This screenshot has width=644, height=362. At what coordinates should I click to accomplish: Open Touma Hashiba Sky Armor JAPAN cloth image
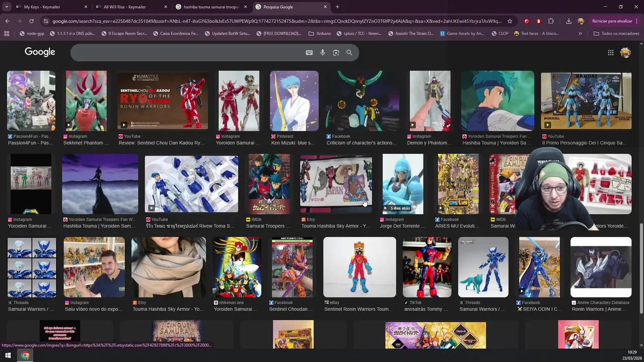[x=336, y=184]
